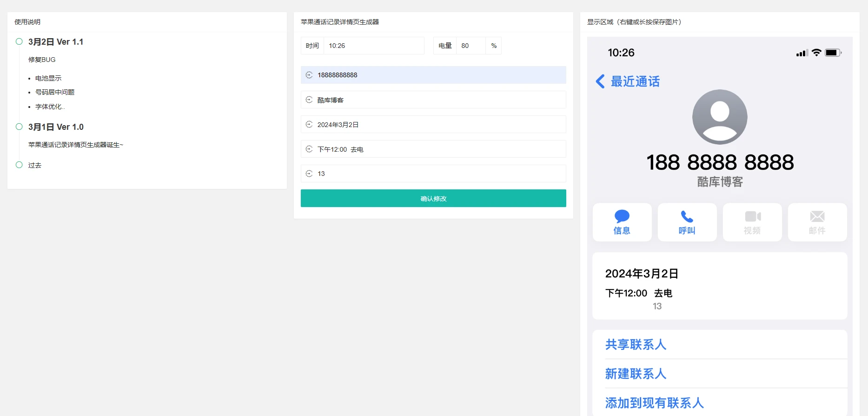Screen dimensions: 868x416
Task: Click the 苹果通话记录详情页生成器 panel title
Action: 340,22
